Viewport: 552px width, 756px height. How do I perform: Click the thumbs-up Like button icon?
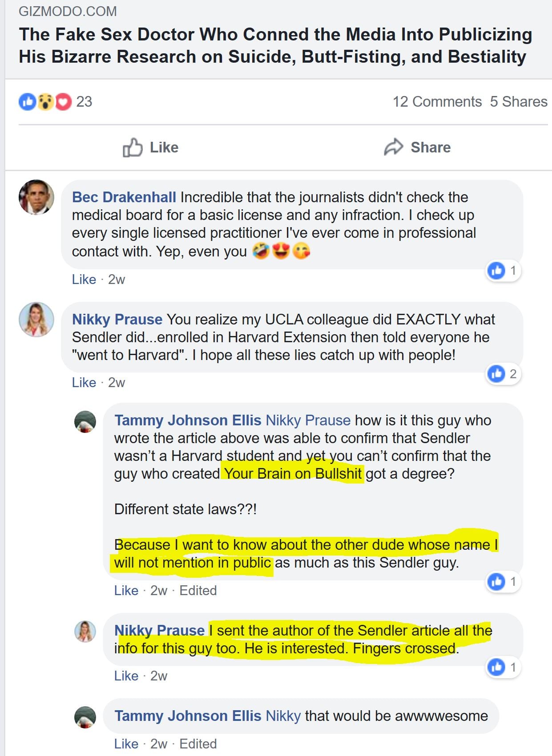coord(133,148)
